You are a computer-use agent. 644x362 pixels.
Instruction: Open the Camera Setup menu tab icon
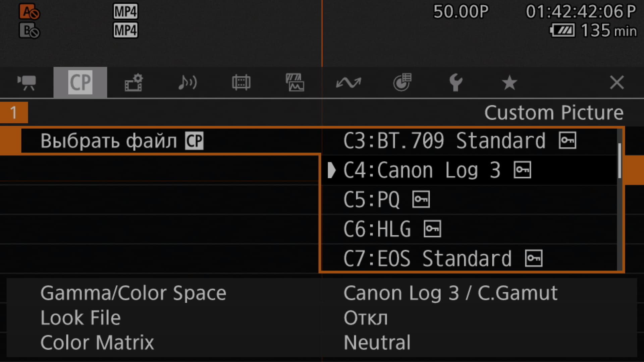click(x=26, y=82)
